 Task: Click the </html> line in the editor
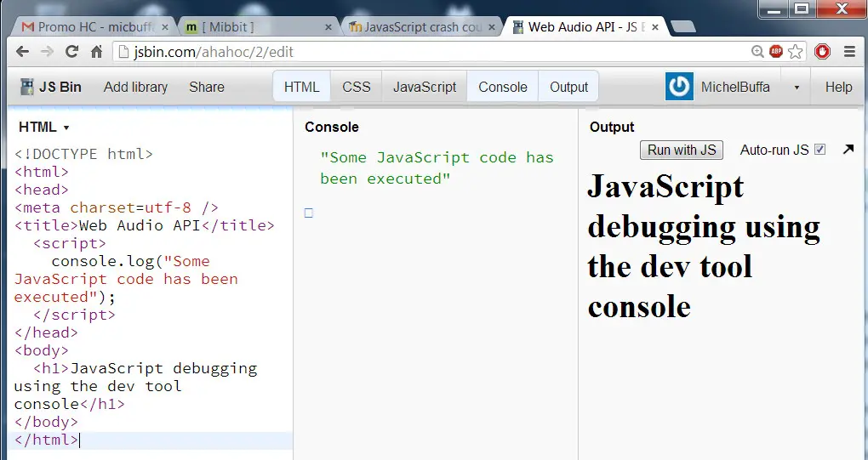click(47, 440)
